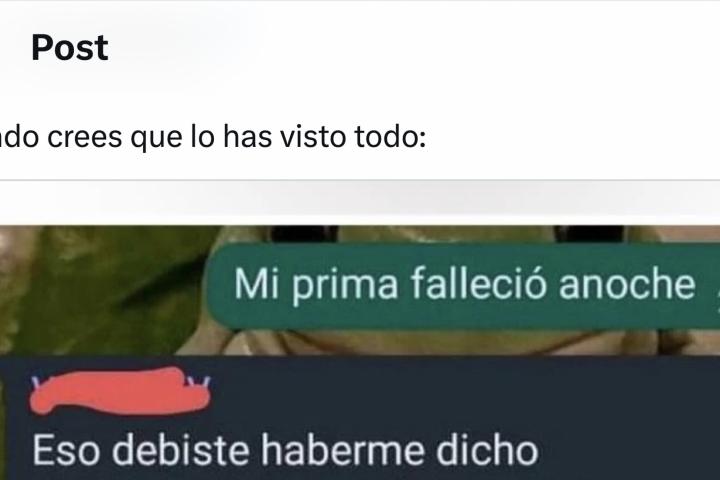
Task: Click the word "dicho" in the dark reply
Action: coord(487,450)
